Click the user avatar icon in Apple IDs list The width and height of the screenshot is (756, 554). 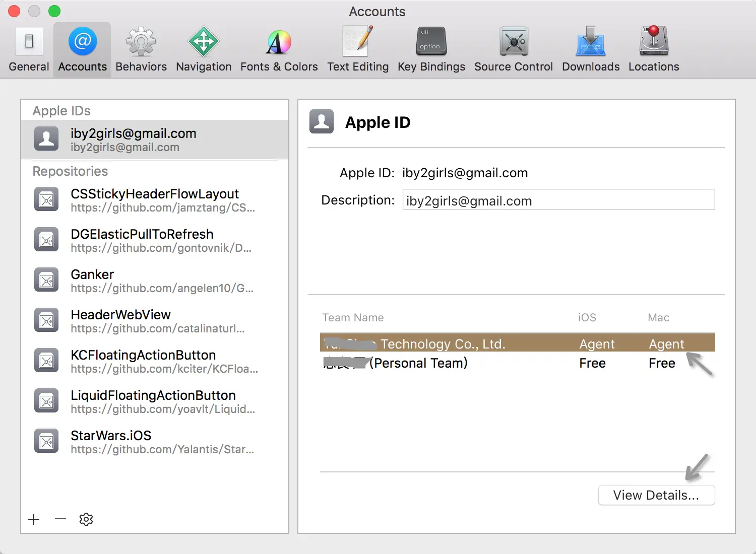[x=46, y=139]
